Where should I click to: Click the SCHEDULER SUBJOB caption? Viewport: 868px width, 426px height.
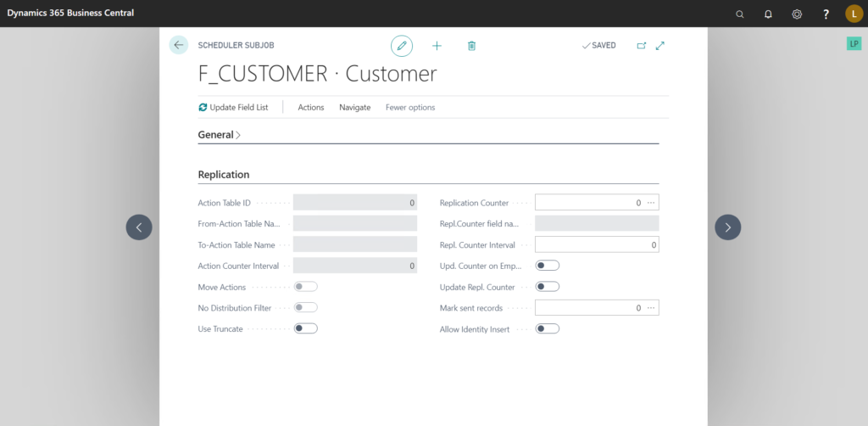coord(236,46)
